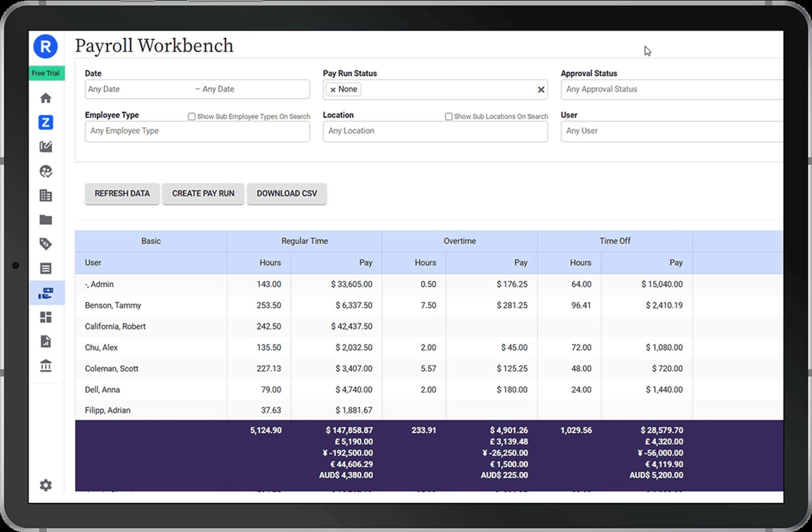812x532 pixels.
Task: Select the price tag icon in sidebar
Action: [x=46, y=244]
